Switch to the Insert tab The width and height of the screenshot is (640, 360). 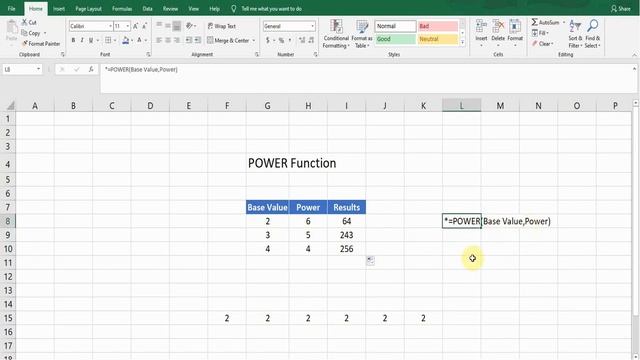(x=59, y=9)
